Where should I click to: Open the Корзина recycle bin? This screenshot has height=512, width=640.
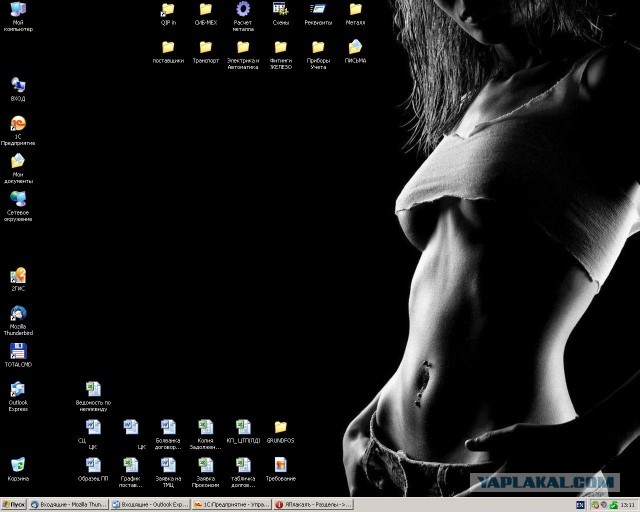(x=18, y=465)
